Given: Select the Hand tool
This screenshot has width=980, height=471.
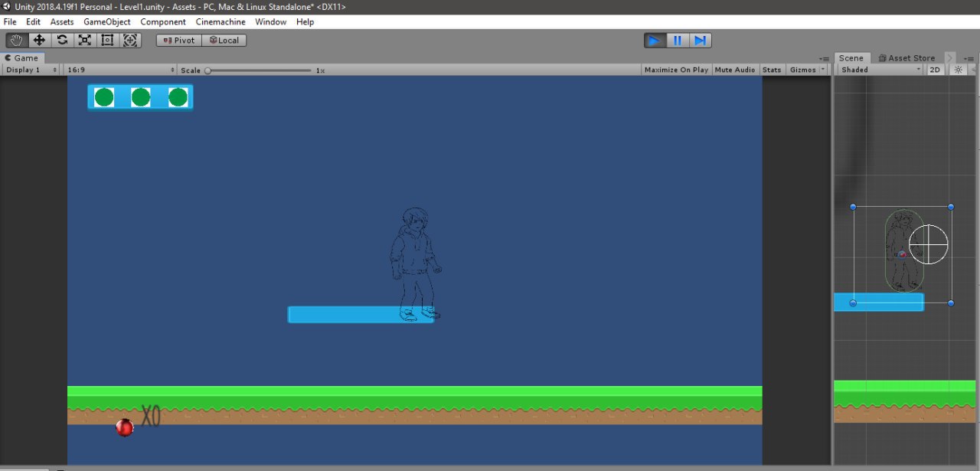Looking at the screenshot, I should [x=17, y=41].
